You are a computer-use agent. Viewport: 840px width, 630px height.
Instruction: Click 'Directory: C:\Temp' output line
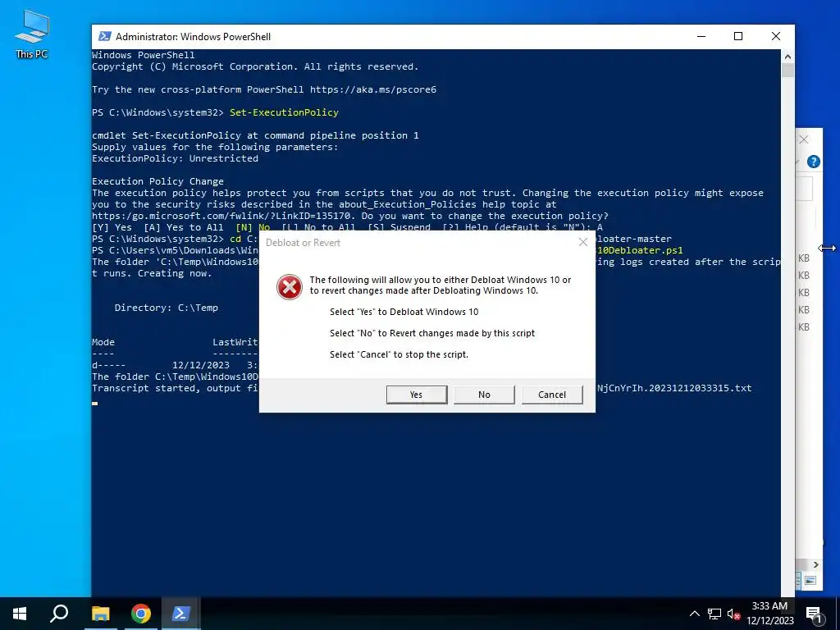166,308
